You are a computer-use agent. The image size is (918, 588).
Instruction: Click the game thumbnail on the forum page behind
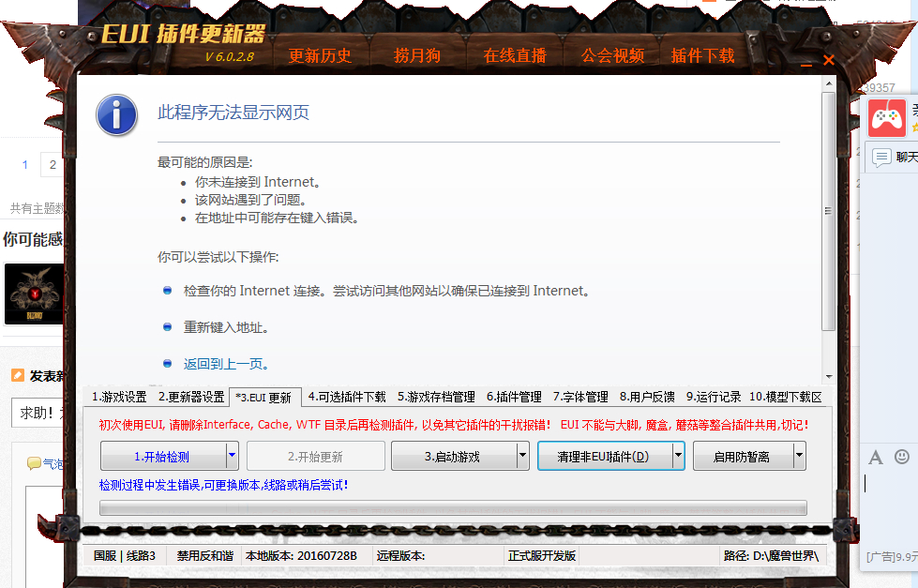(34, 294)
